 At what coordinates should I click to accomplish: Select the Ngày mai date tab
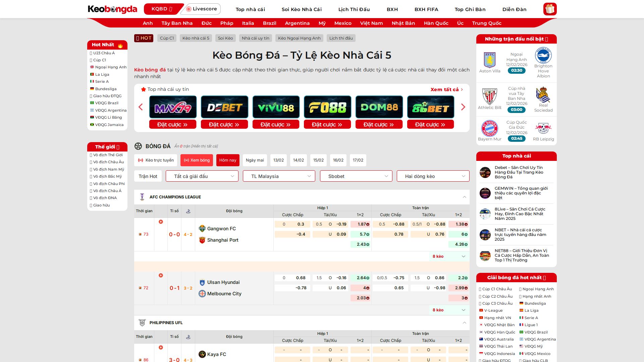255,160
